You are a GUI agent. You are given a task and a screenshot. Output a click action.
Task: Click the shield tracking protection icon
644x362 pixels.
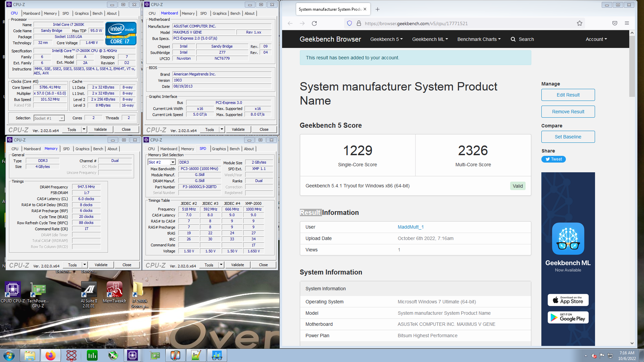(x=350, y=23)
